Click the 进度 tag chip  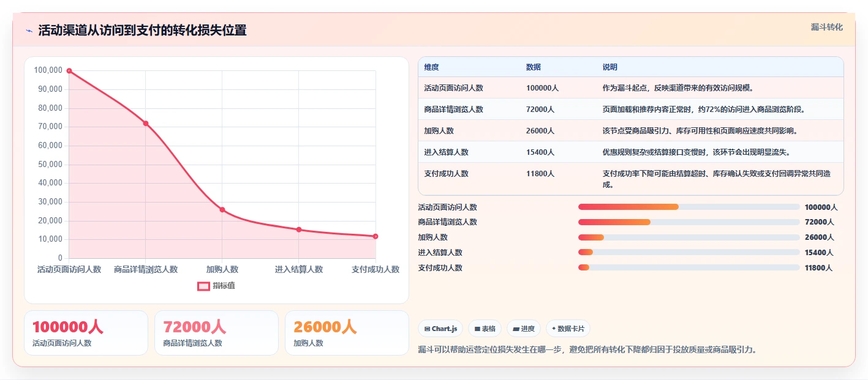(524, 329)
